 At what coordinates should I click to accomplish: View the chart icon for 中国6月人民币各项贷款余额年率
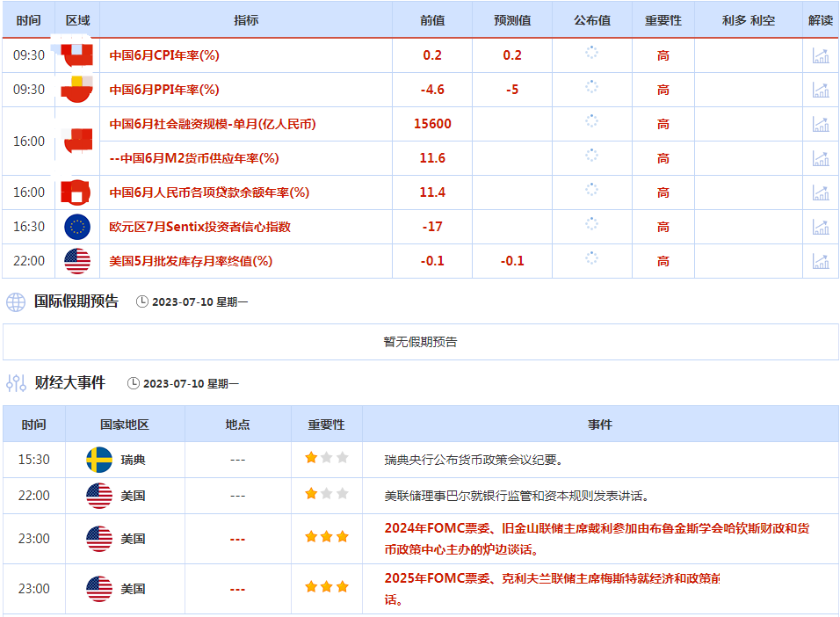tap(821, 192)
